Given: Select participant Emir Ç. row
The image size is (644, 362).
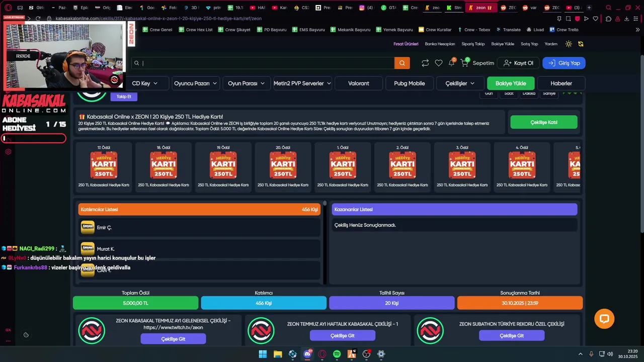Looking at the screenshot, I should click(200, 227).
